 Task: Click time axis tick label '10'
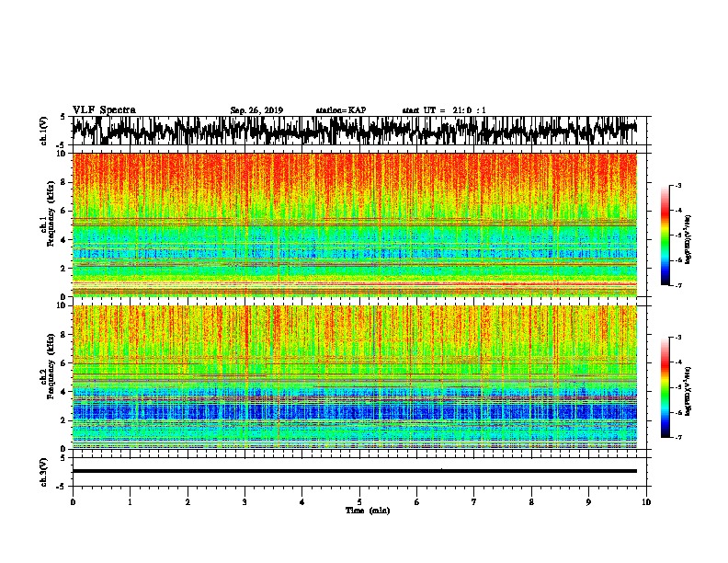click(x=646, y=502)
